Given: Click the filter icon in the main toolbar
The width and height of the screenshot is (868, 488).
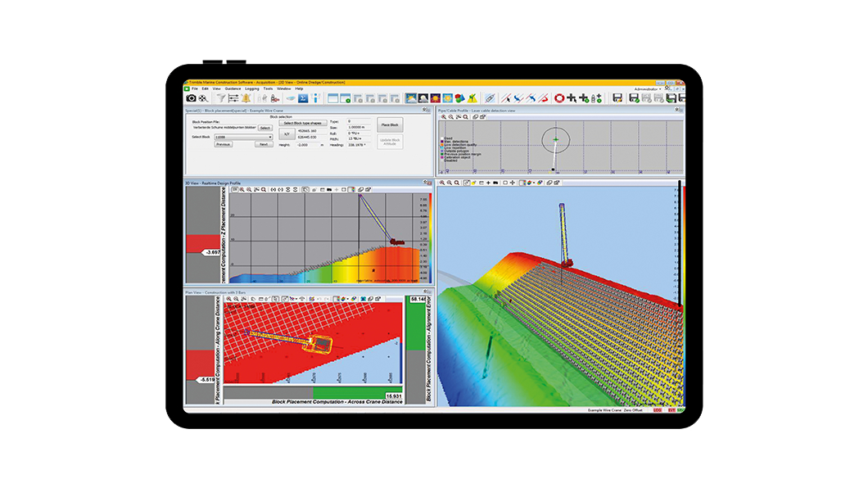Looking at the screenshot, I should tap(221, 99).
